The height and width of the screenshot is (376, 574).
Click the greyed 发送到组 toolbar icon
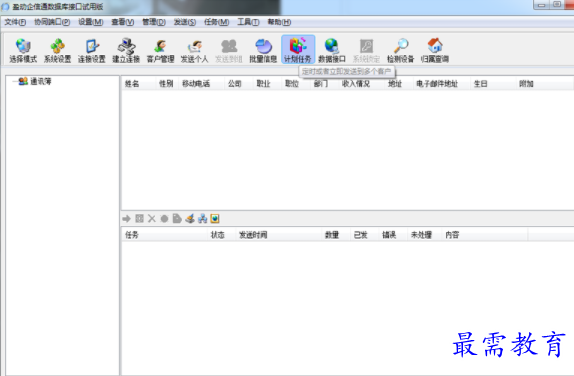pos(229,50)
